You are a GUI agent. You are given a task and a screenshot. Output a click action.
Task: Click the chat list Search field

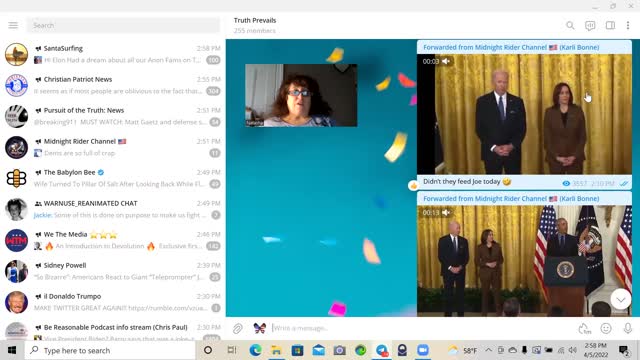[x=123, y=25]
